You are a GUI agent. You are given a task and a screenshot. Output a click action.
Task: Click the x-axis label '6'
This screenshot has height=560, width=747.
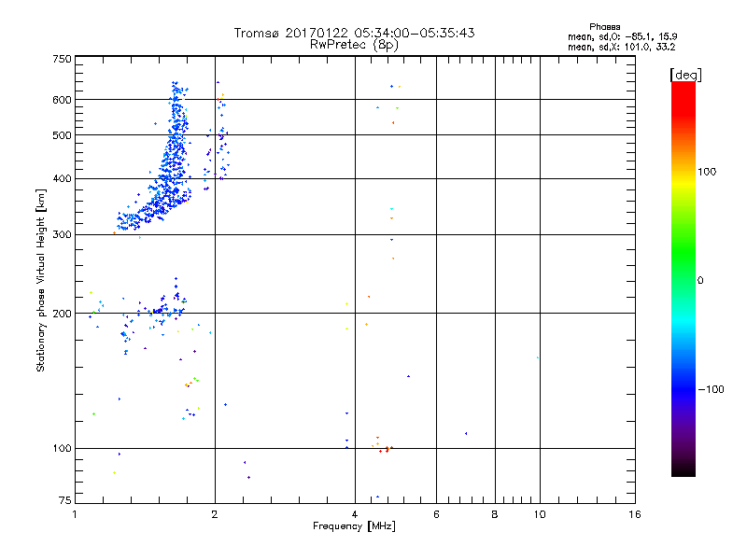coord(436,514)
